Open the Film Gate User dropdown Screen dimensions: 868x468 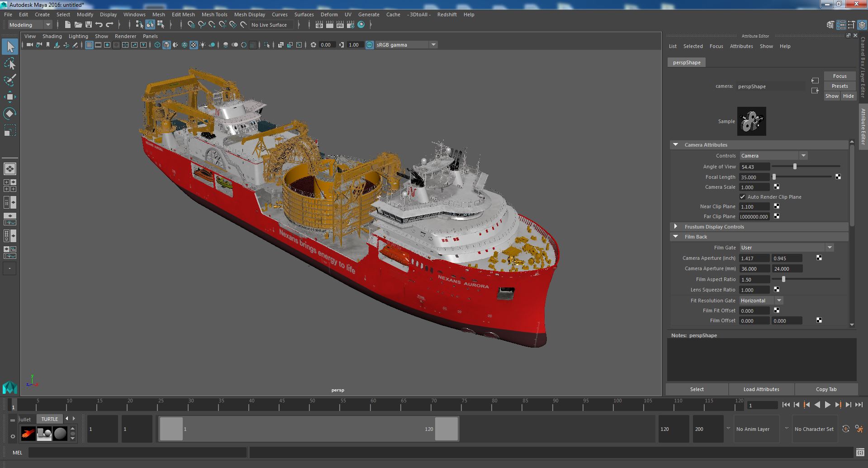click(786, 248)
